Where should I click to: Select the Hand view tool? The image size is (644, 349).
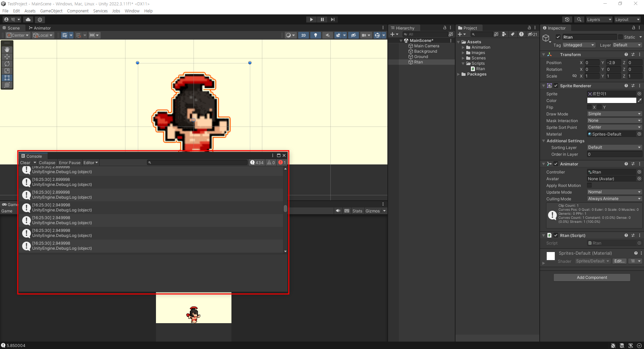7,49
